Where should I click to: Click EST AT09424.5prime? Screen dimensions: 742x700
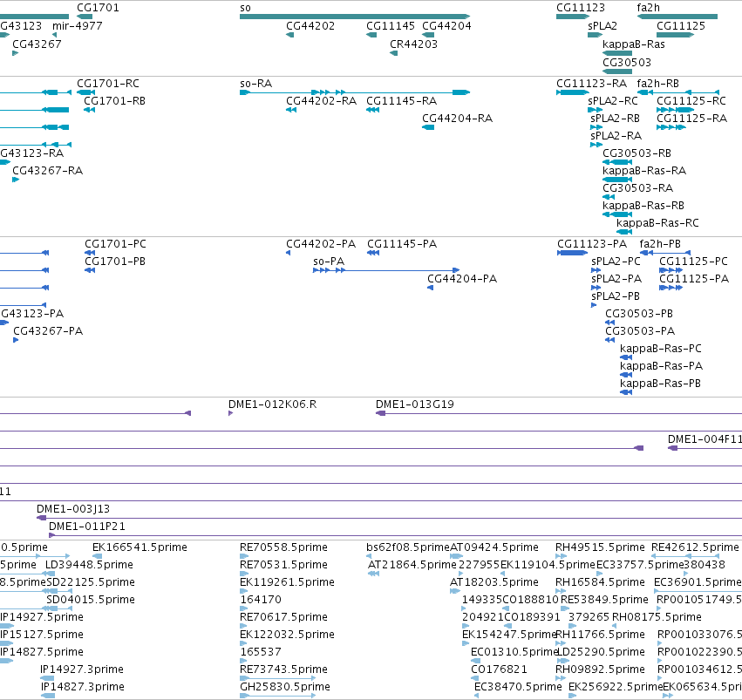coord(494,547)
